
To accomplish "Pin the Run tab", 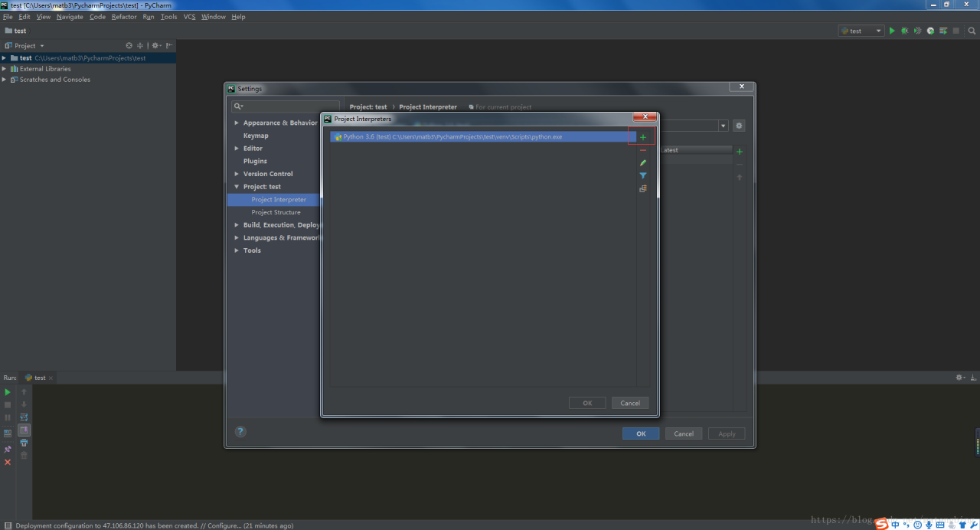I will (x=8, y=449).
